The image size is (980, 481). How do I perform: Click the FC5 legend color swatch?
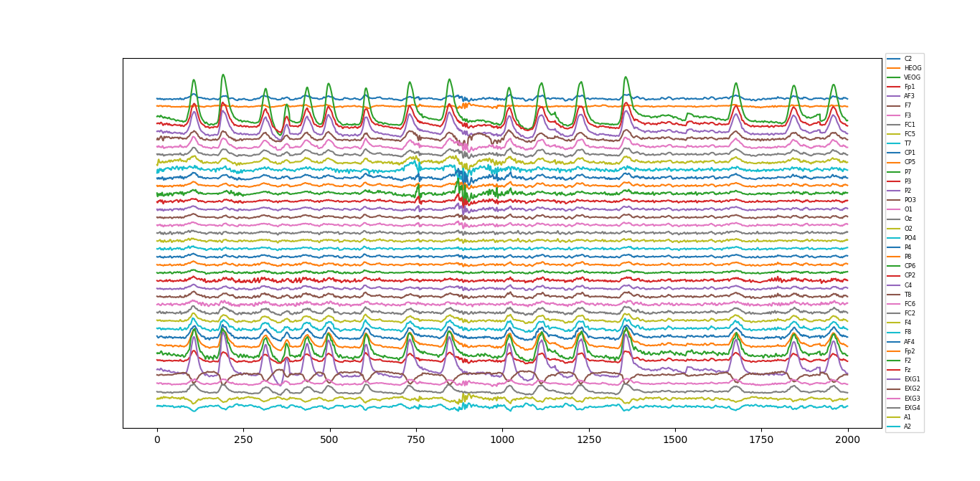pos(894,134)
